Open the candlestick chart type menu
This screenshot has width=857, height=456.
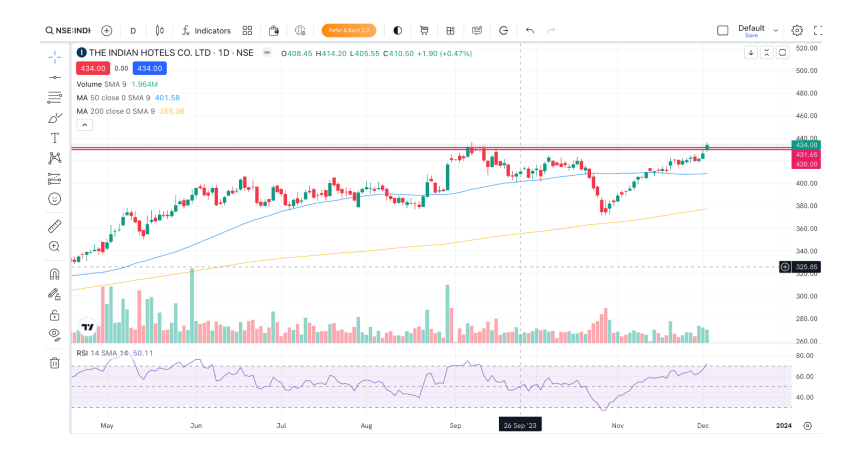click(x=158, y=31)
